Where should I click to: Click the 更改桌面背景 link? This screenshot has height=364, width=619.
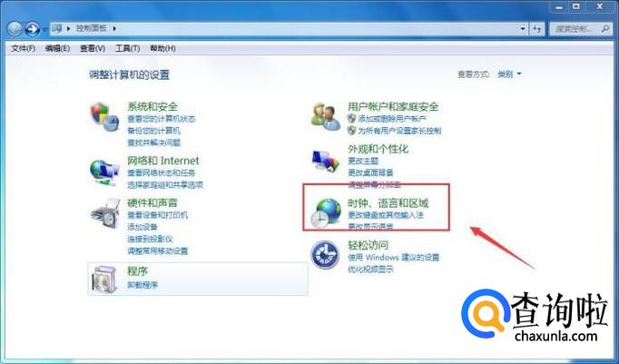[370, 172]
